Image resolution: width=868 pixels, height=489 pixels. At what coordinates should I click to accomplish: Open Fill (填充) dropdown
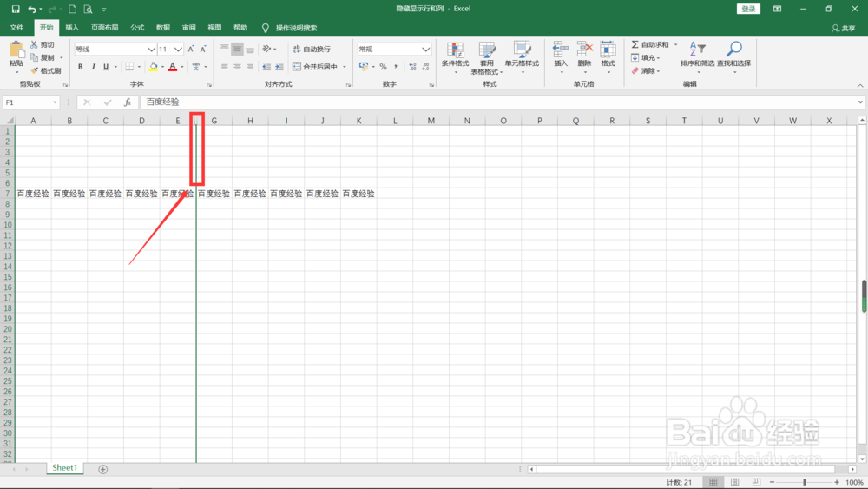click(x=646, y=57)
